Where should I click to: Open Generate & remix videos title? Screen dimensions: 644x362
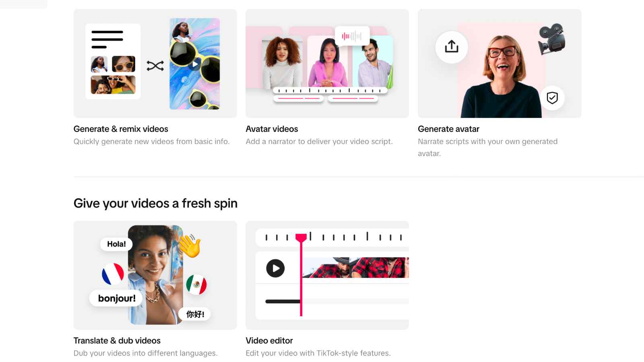tap(121, 129)
